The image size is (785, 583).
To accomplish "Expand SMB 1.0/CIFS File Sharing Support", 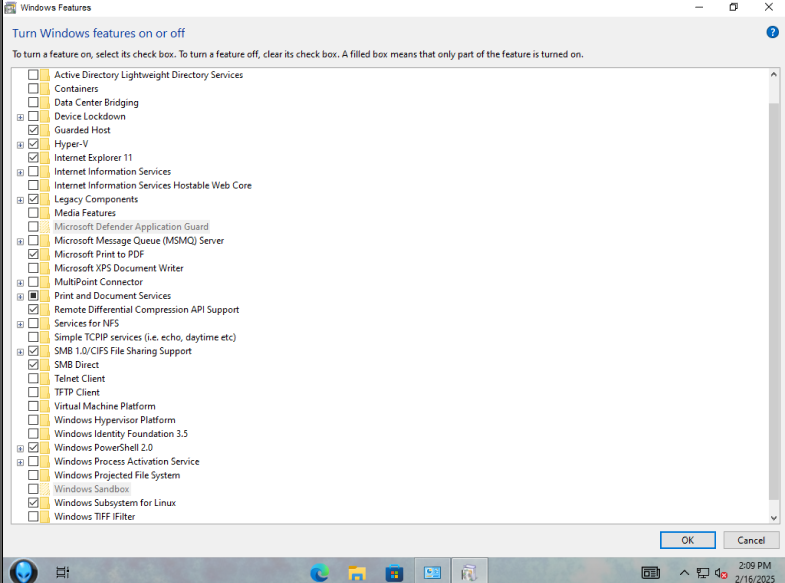I will point(20,352).
